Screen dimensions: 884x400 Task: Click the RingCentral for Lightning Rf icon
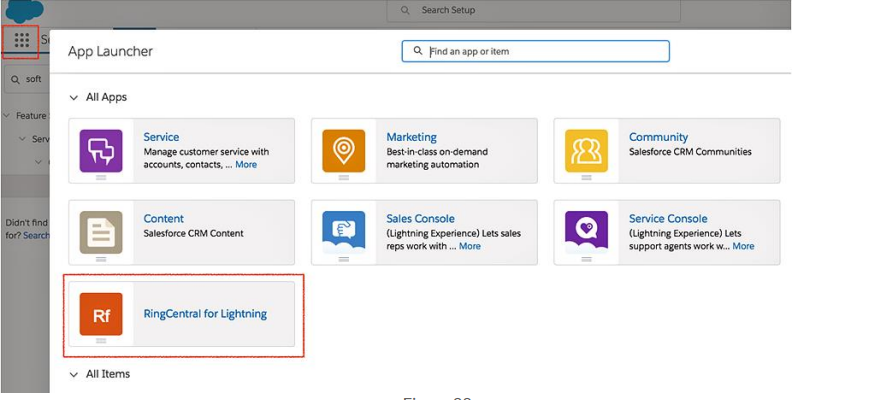pos(101,314)
